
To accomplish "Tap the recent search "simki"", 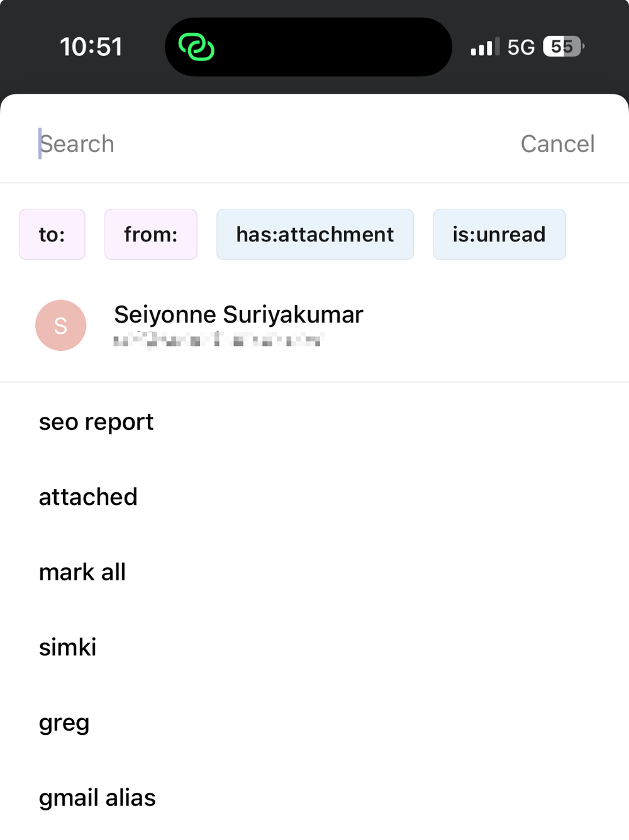I will click(67, 647).
